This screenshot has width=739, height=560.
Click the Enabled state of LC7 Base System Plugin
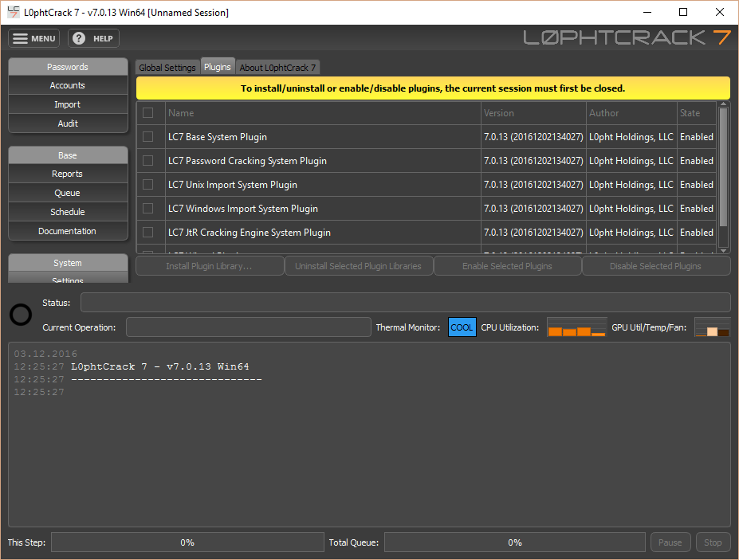pyautogui.click(x=697, y=136)
